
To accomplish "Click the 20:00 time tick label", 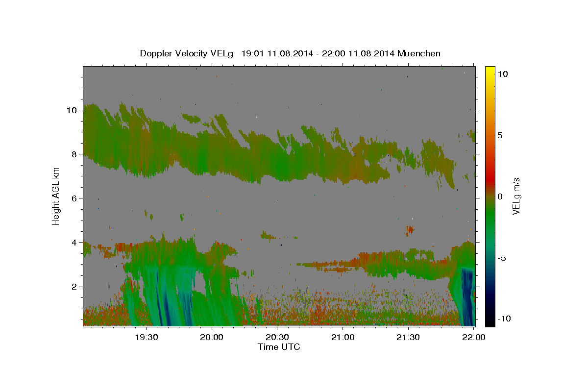I will coord(212,337).
